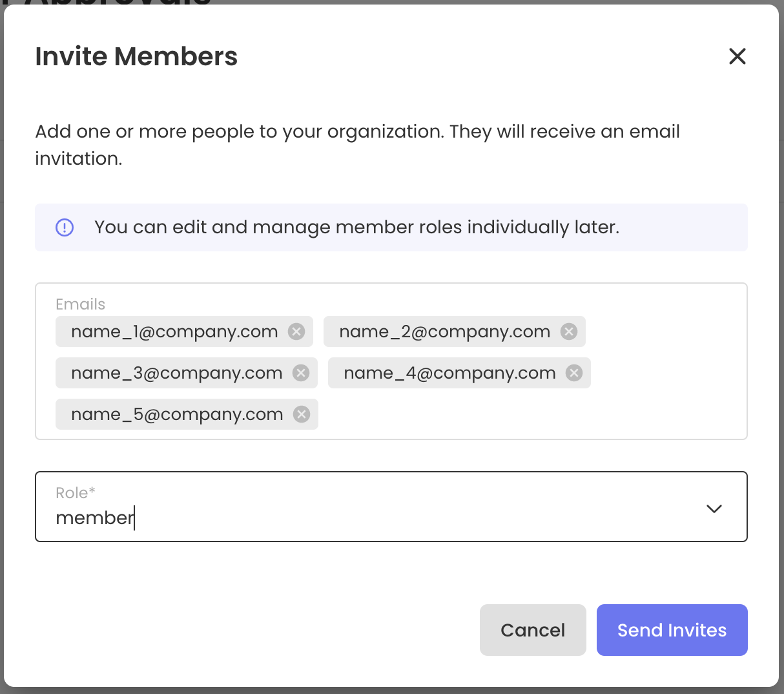Click the manage member roles notice text
The image size is (784, 694).
356,227
